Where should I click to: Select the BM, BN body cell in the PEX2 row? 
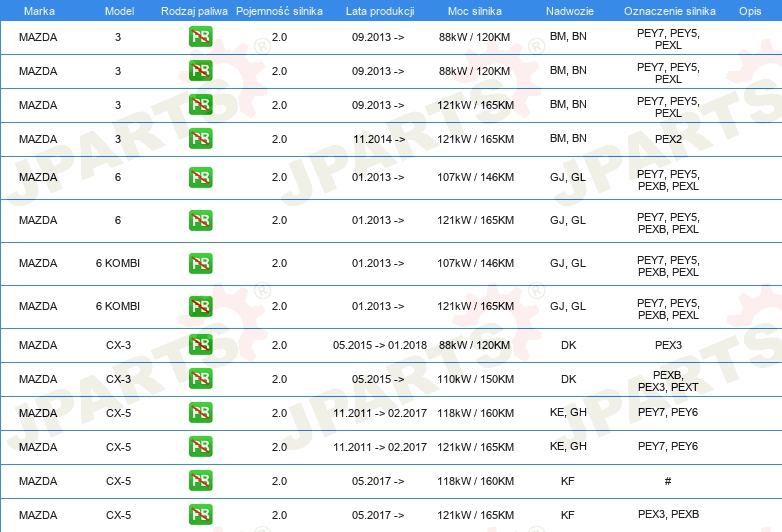(x=568, y=138)
